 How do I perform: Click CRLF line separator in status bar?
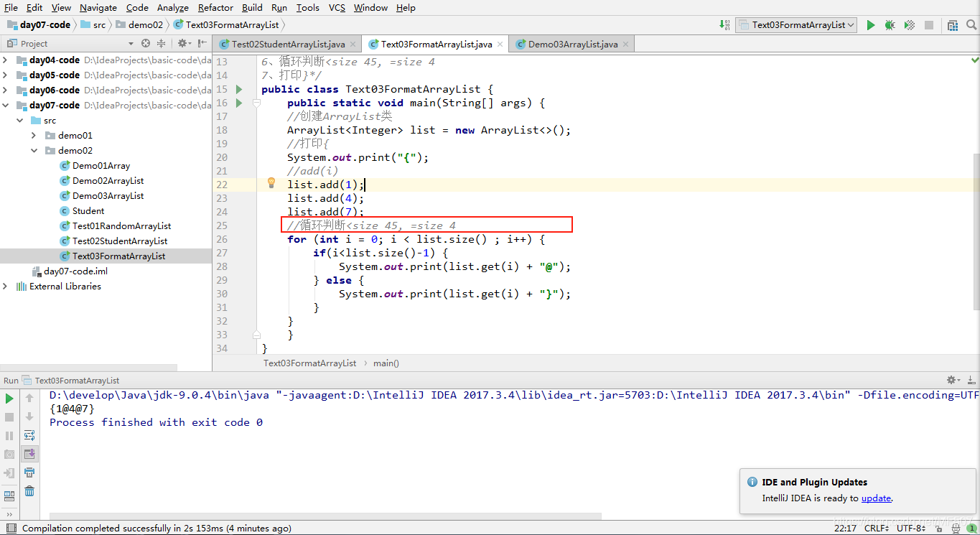click(877, 528)
